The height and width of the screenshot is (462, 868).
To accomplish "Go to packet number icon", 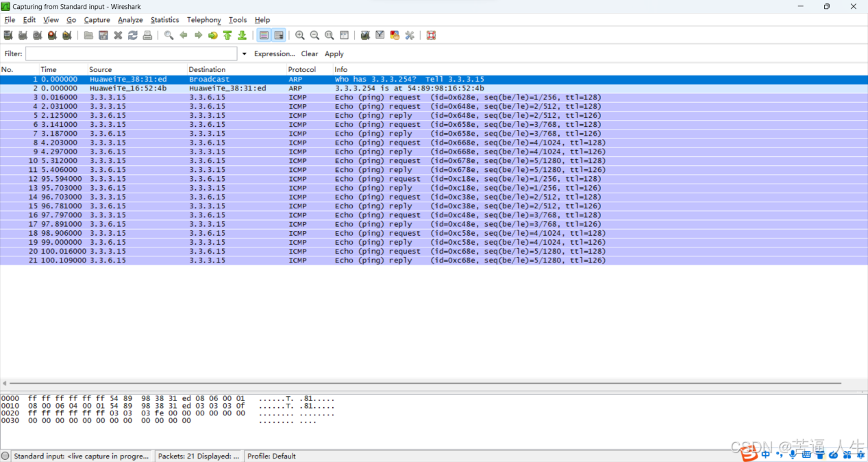I will click(x=213, y=35).
